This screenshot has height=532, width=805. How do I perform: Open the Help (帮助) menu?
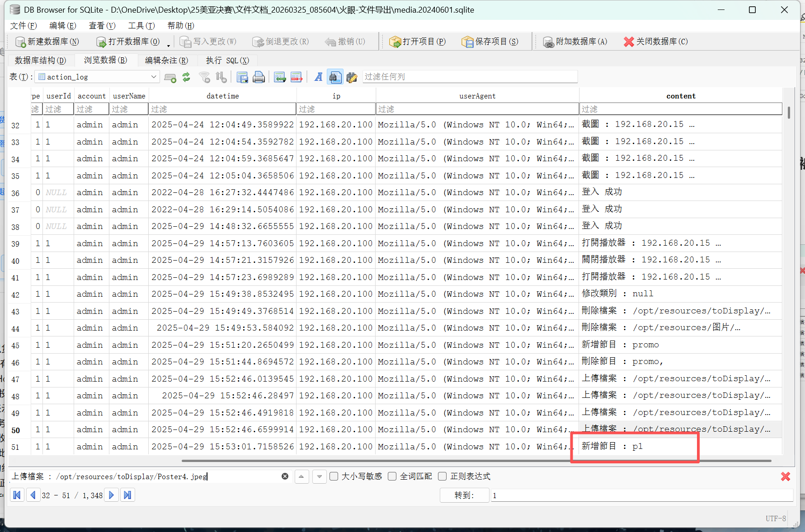pos(181,26)
